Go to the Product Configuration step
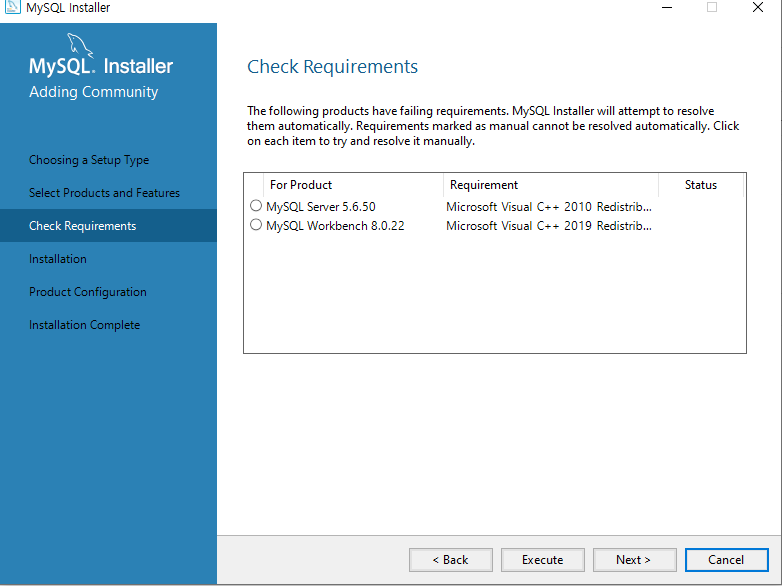This screenshot has width=782, height=586. [x=88, y=292]
